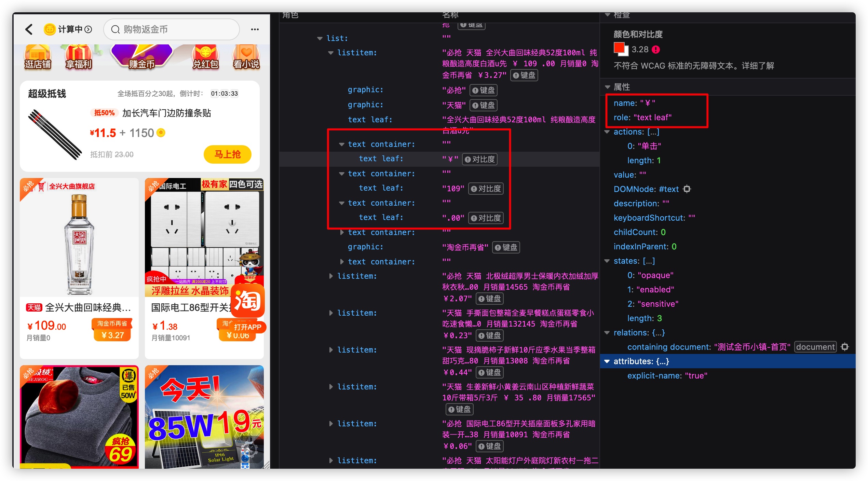Viewport: 868px width, 481px height.
Task: Open the 拿福利 gift icon
Action: click(79, 57)
